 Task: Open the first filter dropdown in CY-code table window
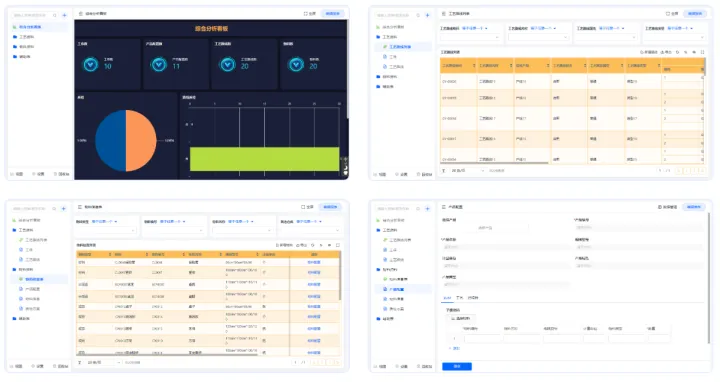tap(469, 37)
